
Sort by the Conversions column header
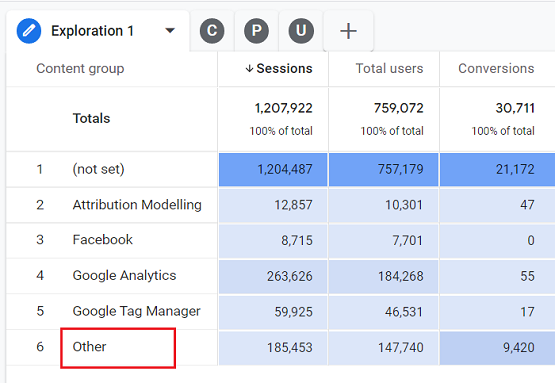(496, 68)
